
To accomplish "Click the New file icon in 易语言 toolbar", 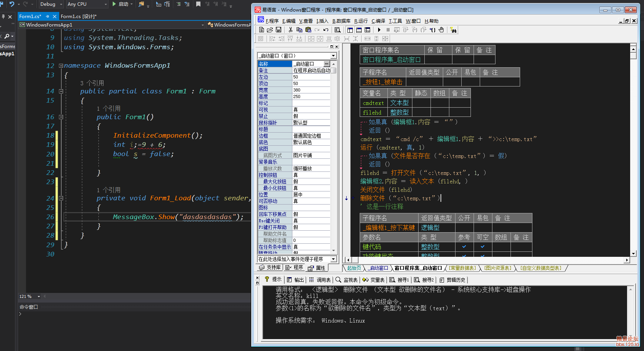I will pos(262,30).
